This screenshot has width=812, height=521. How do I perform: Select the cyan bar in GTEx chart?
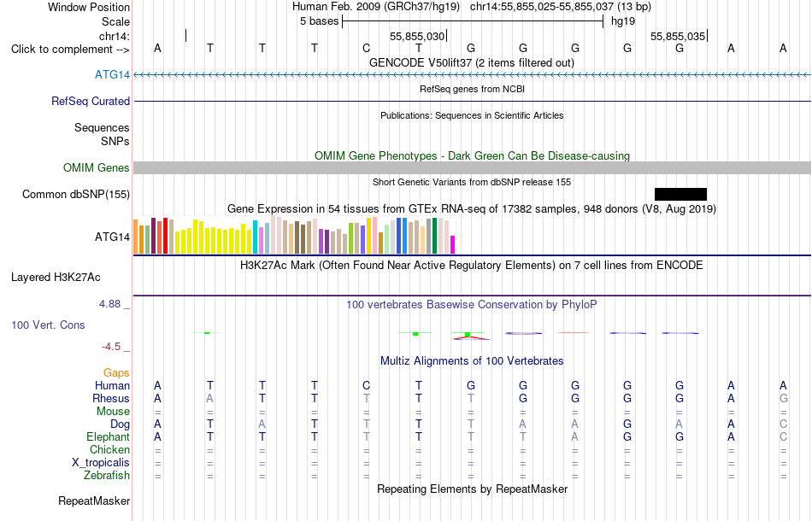[256, 237]
